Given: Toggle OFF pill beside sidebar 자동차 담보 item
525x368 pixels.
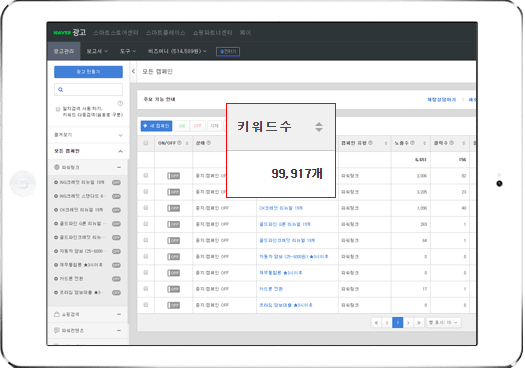Looking at the screenshot, I should tap(116, 251).
